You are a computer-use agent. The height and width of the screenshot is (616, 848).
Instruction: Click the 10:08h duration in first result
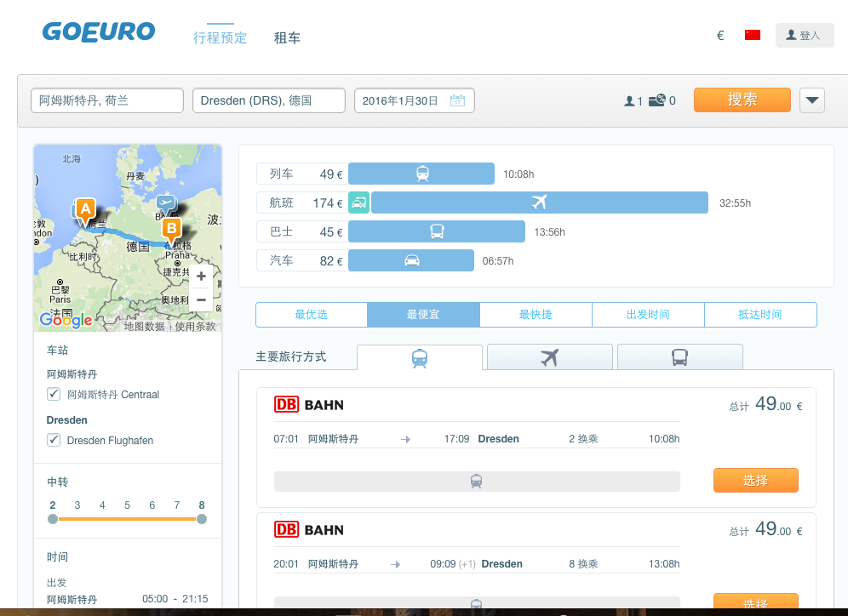[664, 439]
